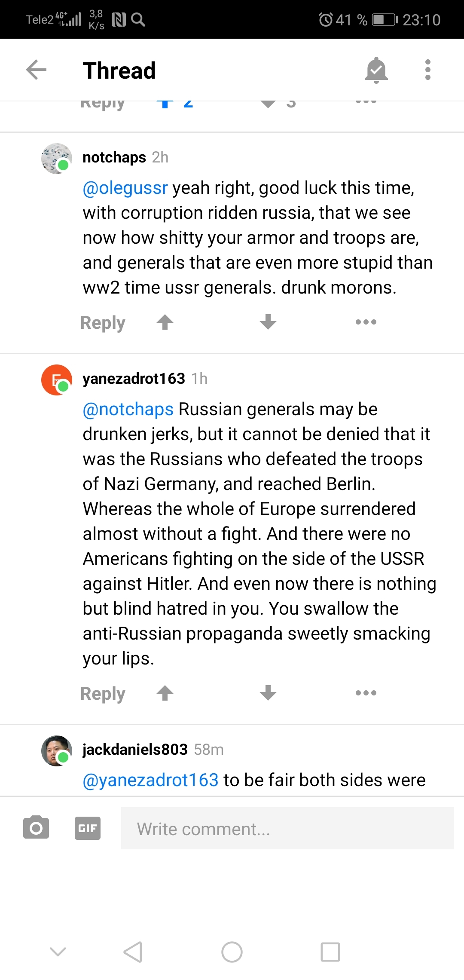Upvote notchaps' comment

(165, 322)
